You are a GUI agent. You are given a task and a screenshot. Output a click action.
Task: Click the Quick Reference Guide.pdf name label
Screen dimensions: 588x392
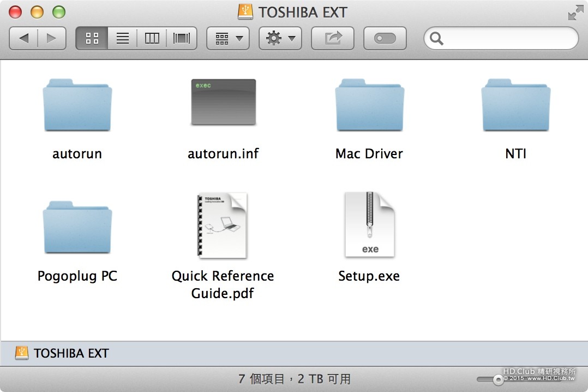[223, 284]
